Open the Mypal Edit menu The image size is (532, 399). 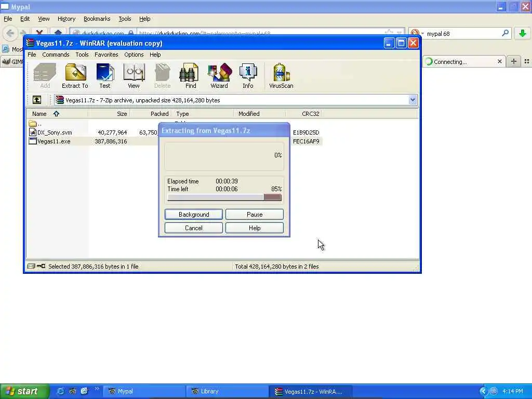25,19
